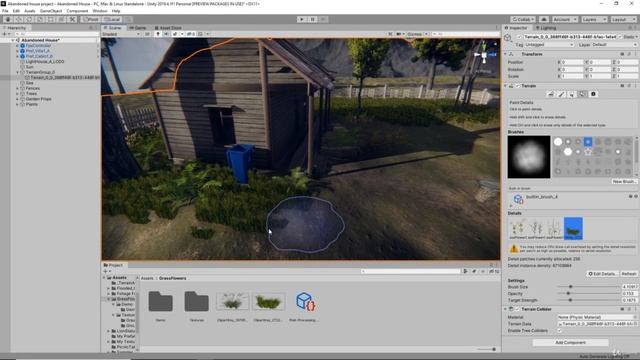Click the Add Component button
Image resolution: width=640 pixels, height=360 pixels.
click(570, 342)
